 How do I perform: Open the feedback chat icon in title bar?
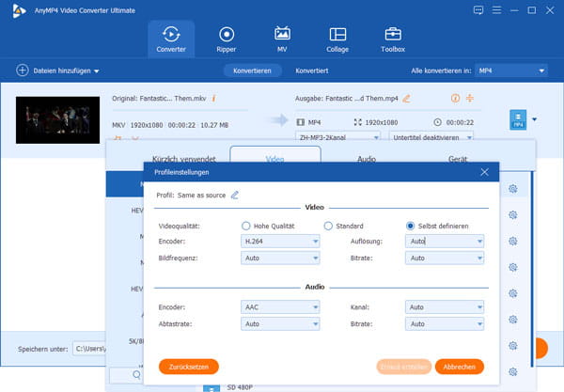click(x=478, y=10)
